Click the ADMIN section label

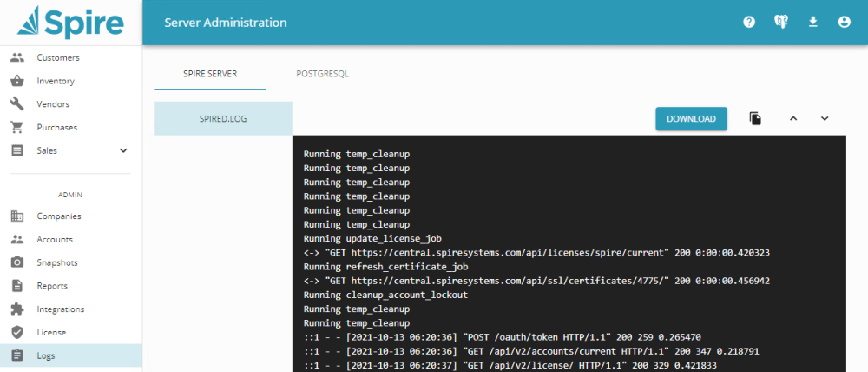coord(70,196)
